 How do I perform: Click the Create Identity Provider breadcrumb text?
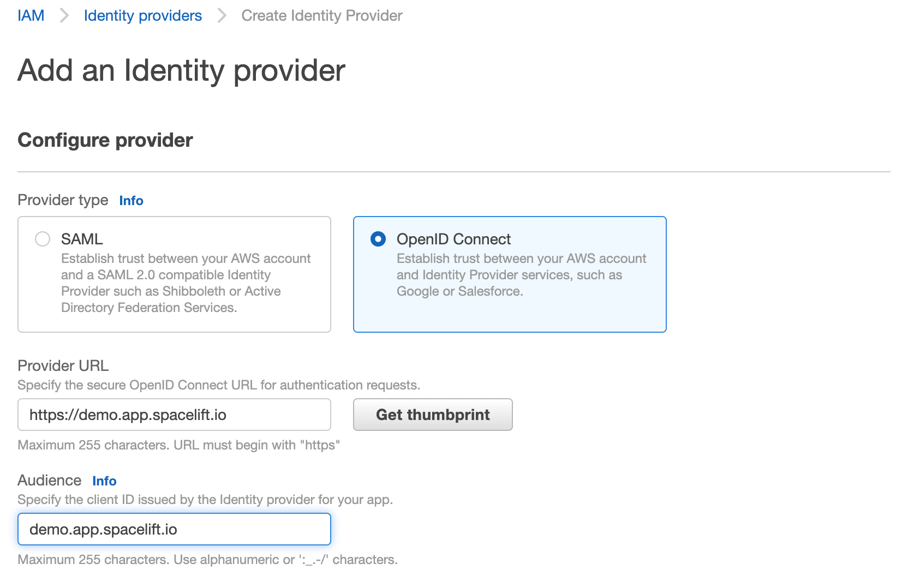click(x=322, y=15)
